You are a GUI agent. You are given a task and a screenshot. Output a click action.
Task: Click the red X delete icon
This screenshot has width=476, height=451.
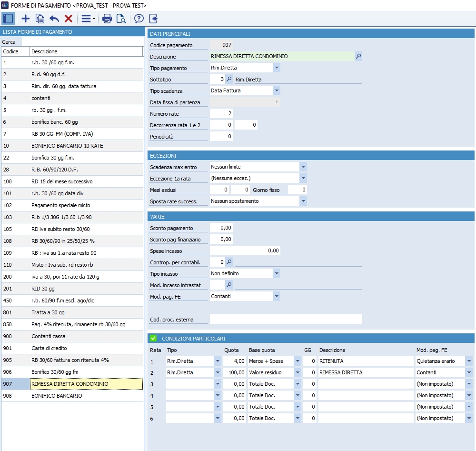pos(69,19)
